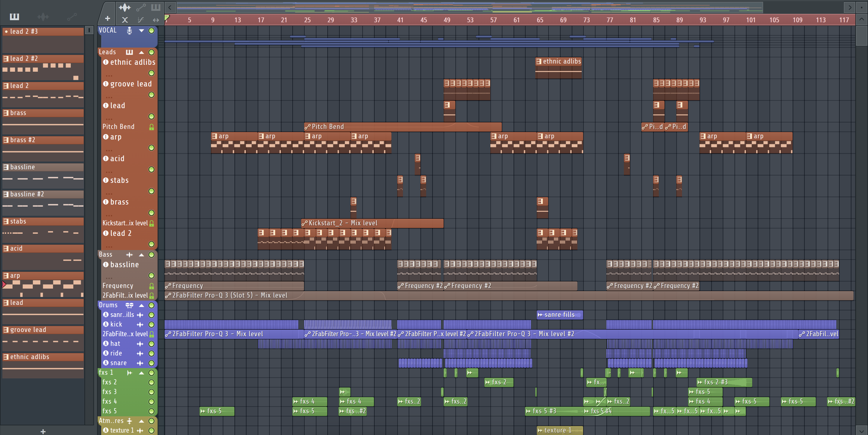The image size is (868, 435).
Task: Click the waveform icon on hat track
Action: tap(140, 344)
